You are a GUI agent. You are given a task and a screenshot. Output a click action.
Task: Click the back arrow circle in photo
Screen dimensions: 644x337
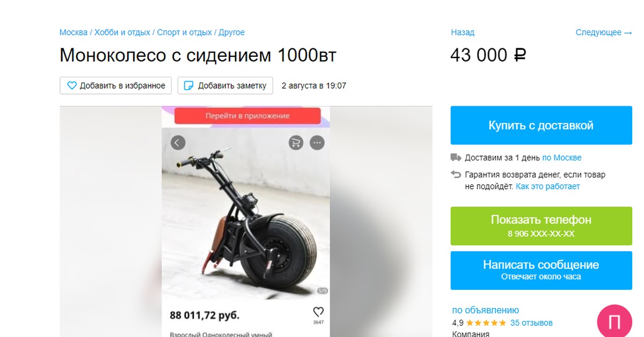tap(178, 142)
